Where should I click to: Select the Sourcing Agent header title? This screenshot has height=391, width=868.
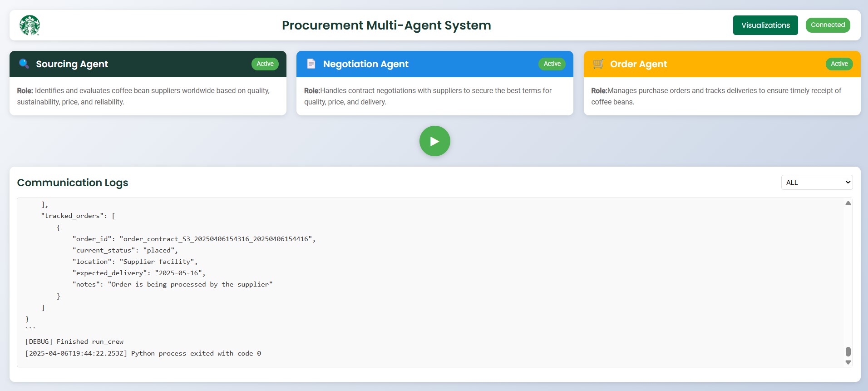[x=72, y=64]
